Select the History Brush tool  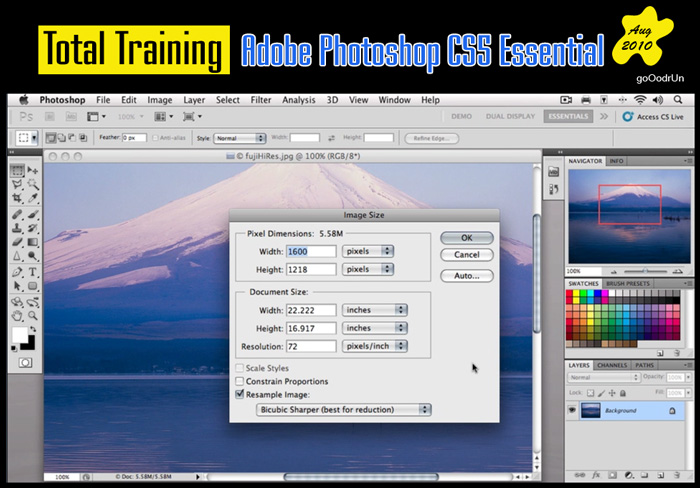click(x=33, y=228)
